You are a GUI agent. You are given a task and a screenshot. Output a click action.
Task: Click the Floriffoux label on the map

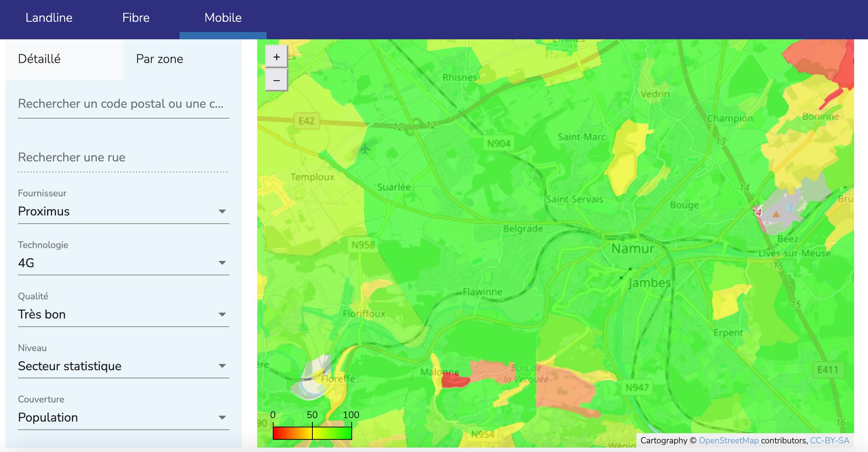[364, 314]
